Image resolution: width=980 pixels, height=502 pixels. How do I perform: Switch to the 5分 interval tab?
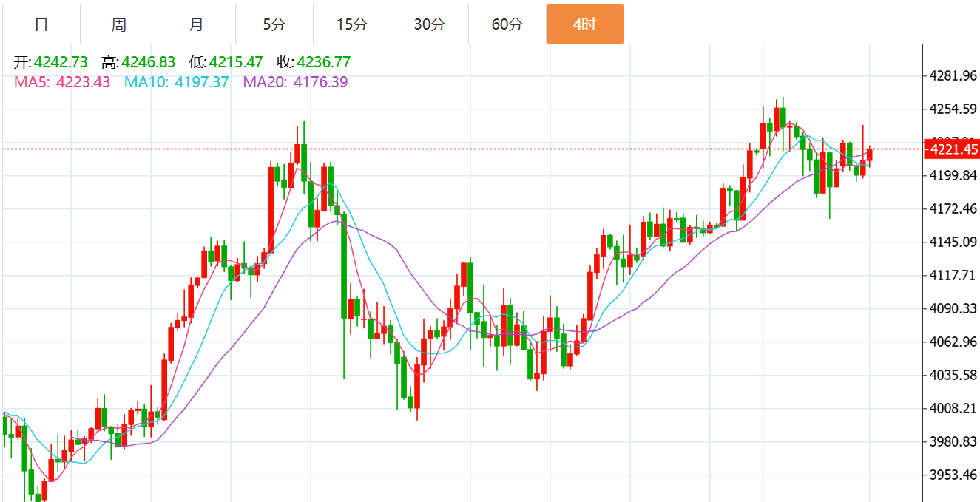pyautogui.click(x=274, y=24)
